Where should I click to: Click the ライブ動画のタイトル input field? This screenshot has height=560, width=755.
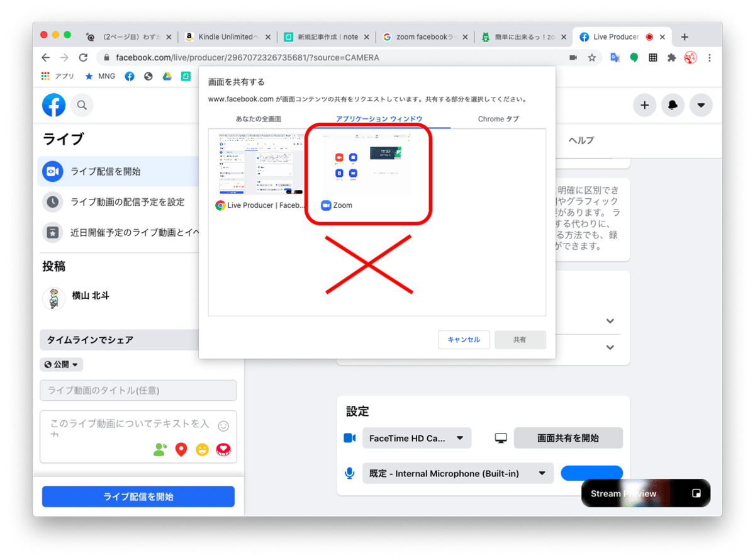click(x=138, y=390)
